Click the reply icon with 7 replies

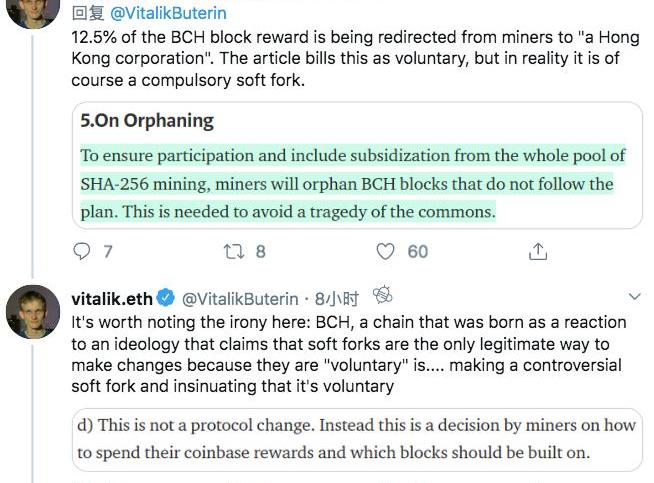[x=82, y=251]
